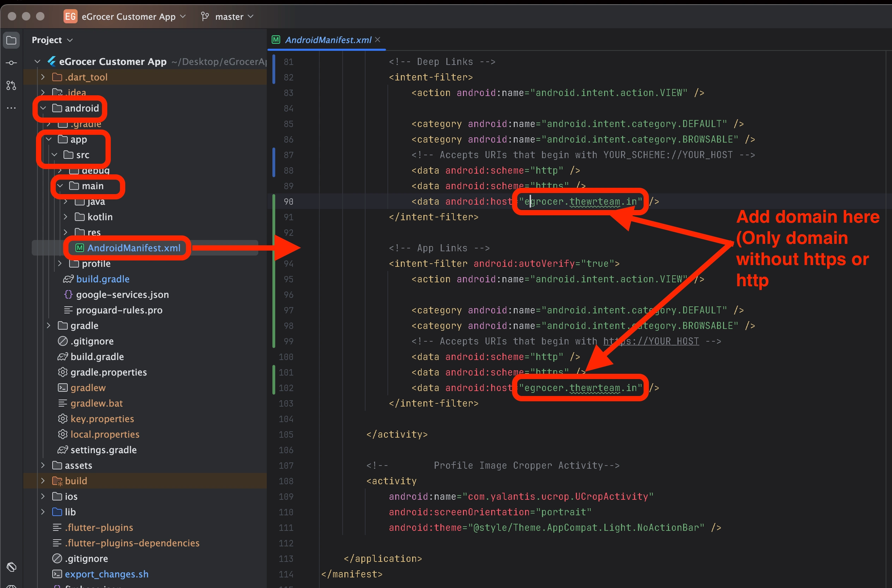
Task: Select key.properties file
Action: tap(102, 419)
